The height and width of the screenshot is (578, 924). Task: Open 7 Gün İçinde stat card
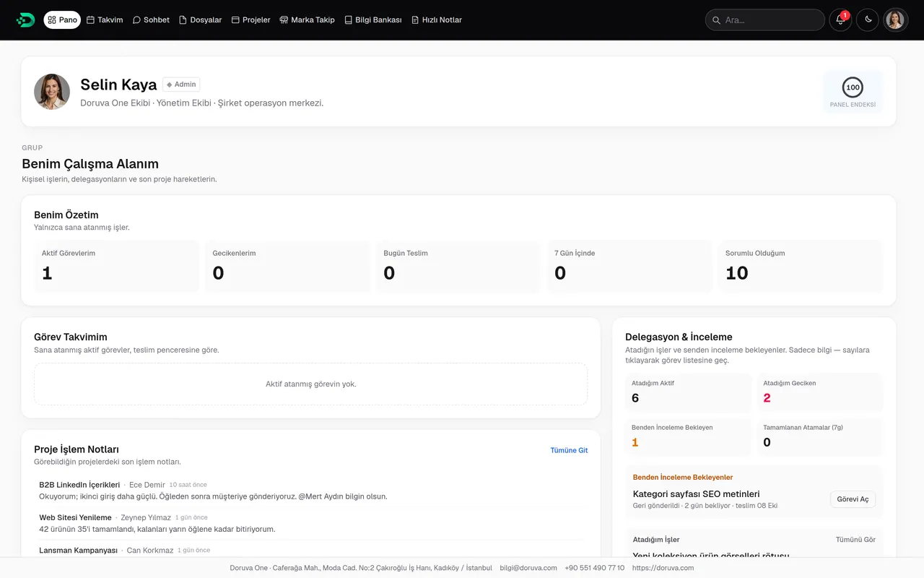629,266
